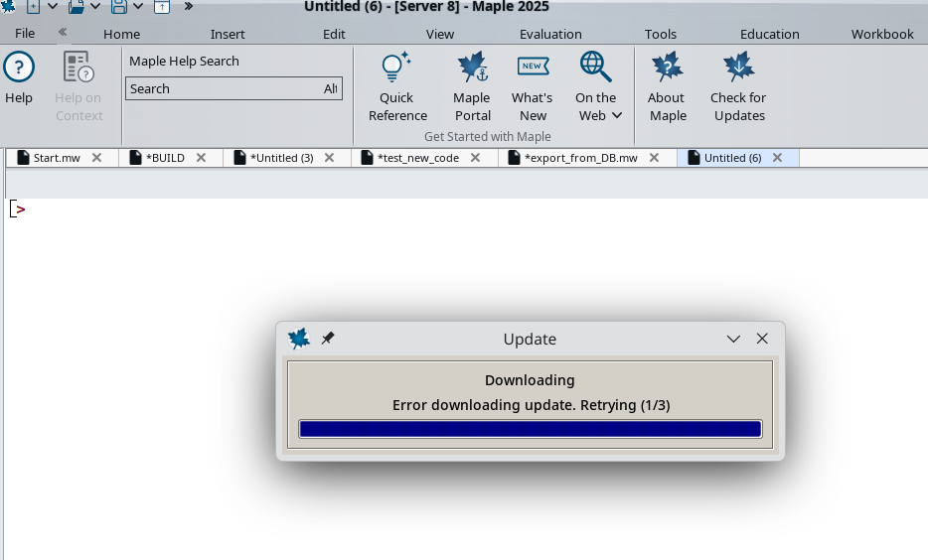Pin the Update dialog window
Screen dimensions: 928x560
[x=328, y=339]
